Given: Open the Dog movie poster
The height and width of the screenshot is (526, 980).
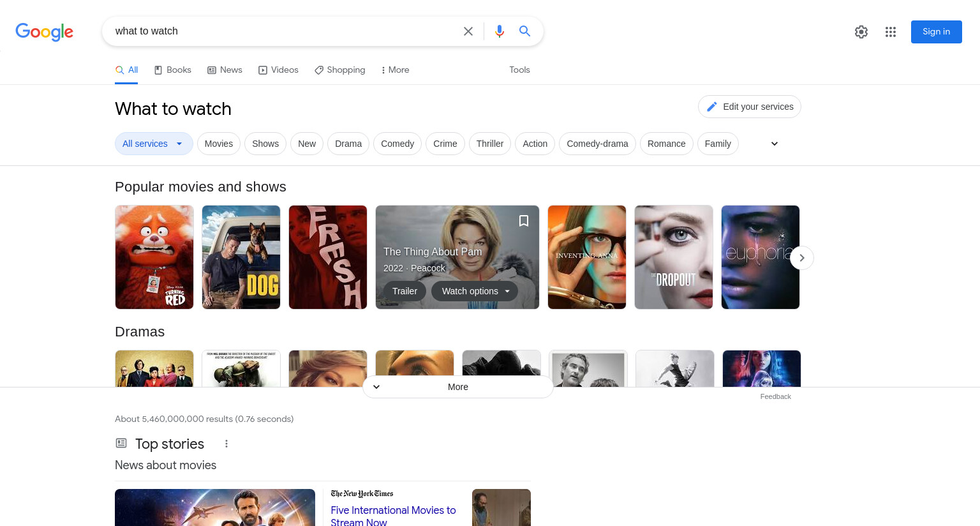Looking at the screenshot, I should point(241,257).
